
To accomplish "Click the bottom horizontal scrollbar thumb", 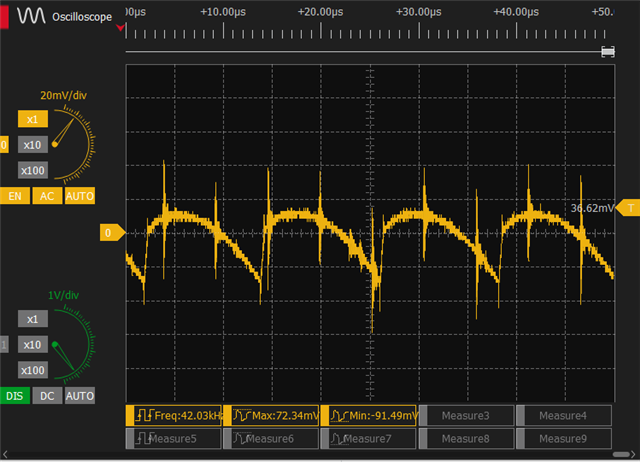I will (621, 455).
